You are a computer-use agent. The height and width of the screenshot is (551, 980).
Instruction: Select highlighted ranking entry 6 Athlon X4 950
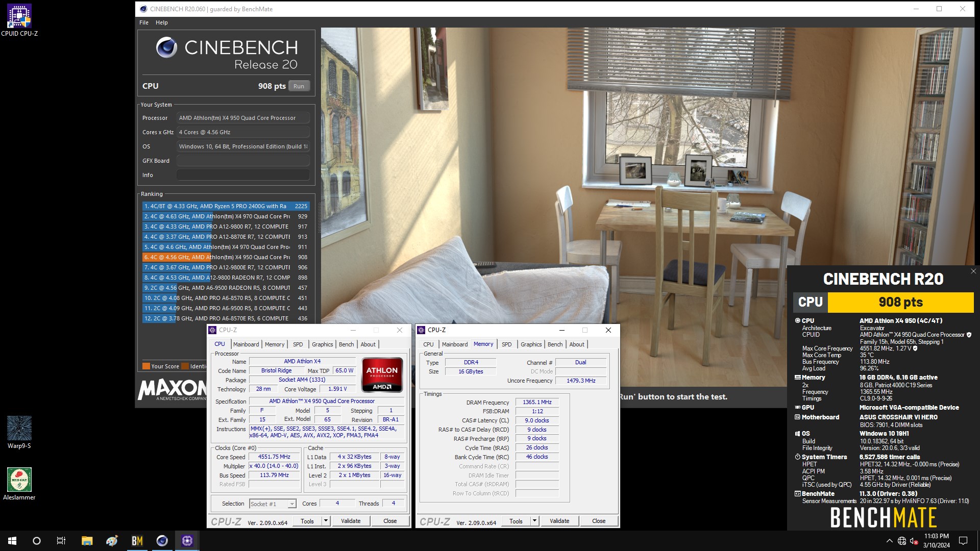226,257
